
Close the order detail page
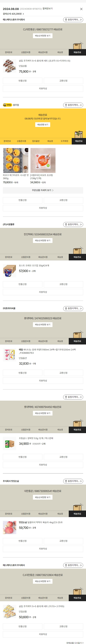tap(81, 9)
